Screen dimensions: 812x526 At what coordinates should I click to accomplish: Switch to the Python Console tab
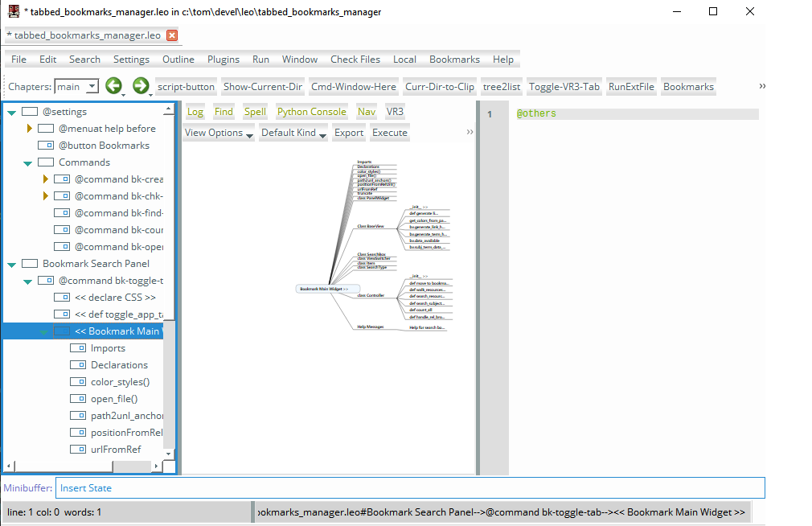pyautogui.click(x=311, y=112)
